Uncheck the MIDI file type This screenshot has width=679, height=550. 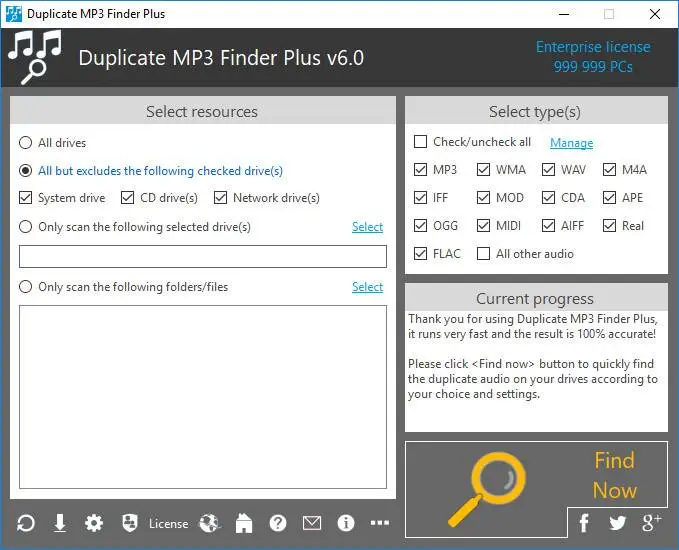click(x=483, y=225)
